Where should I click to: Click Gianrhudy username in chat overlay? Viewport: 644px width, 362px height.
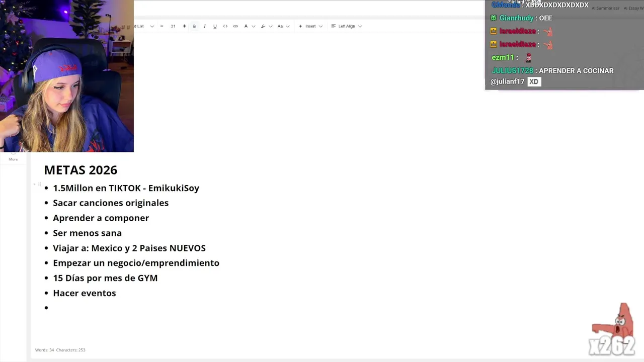pos(516,18)
